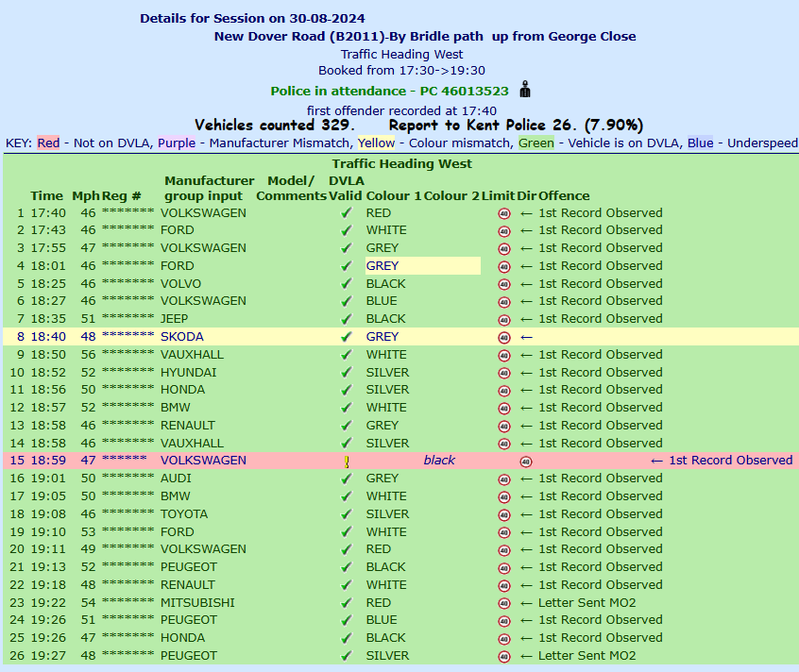Click the Limit column header

499,196
